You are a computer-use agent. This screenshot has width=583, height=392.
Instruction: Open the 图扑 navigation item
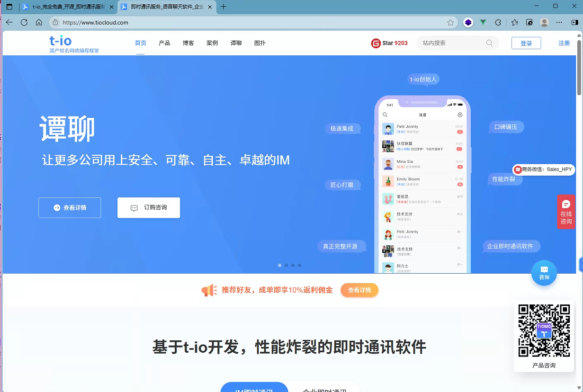(x=260, y=43)
